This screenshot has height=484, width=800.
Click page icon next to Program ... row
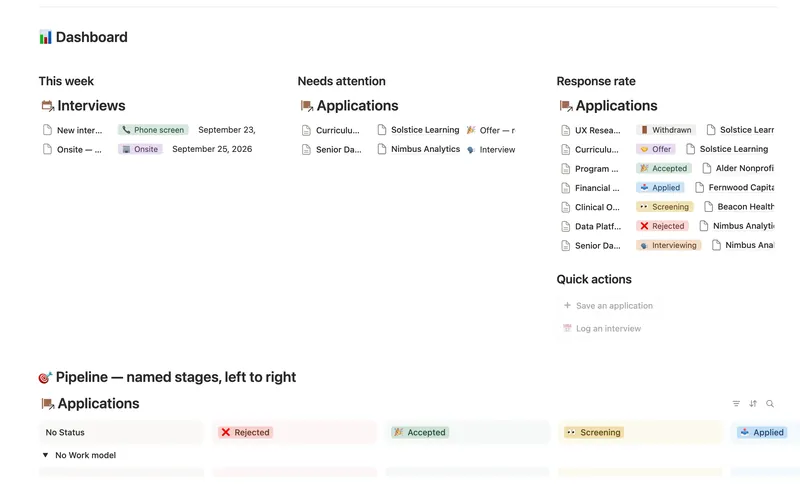[x=565, y=168]
